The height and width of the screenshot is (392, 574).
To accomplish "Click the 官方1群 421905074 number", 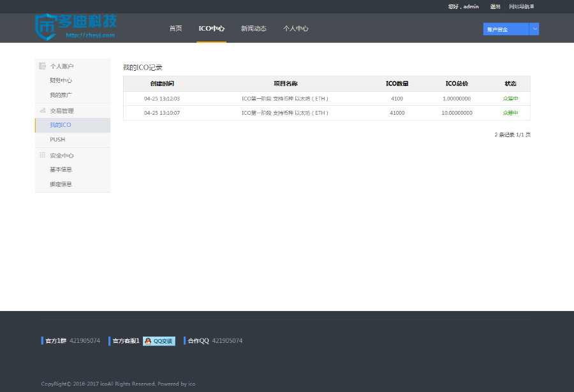I will [85, 341].
